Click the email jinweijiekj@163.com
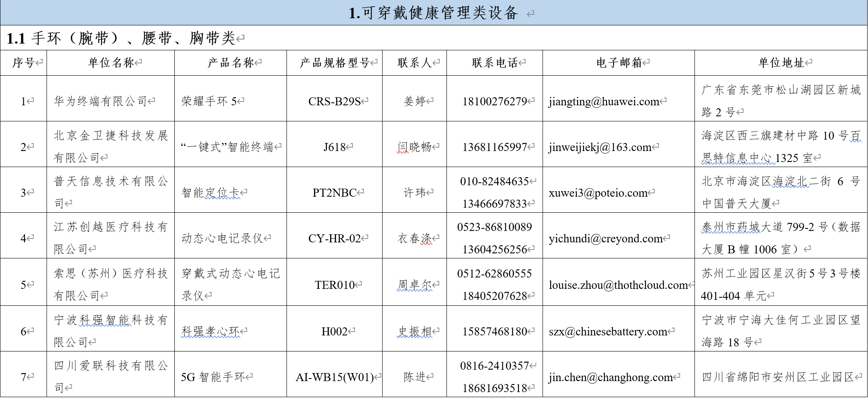The image size is (868, 398). pyautogui.click(x=600, y=147)
